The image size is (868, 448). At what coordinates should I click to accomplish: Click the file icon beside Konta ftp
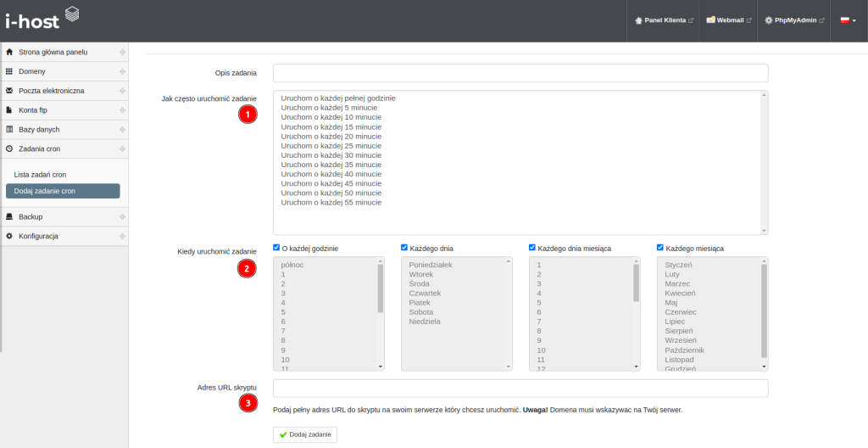pos(9,110)
